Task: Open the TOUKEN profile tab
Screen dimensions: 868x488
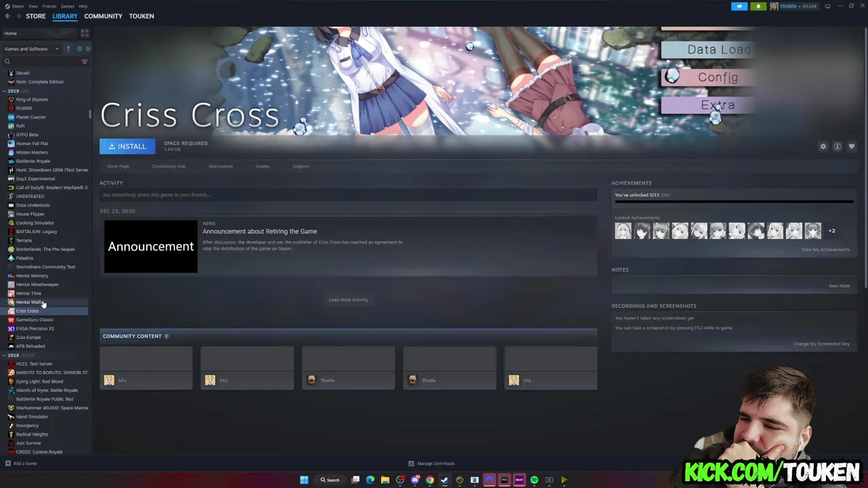Action: [142, 16]
